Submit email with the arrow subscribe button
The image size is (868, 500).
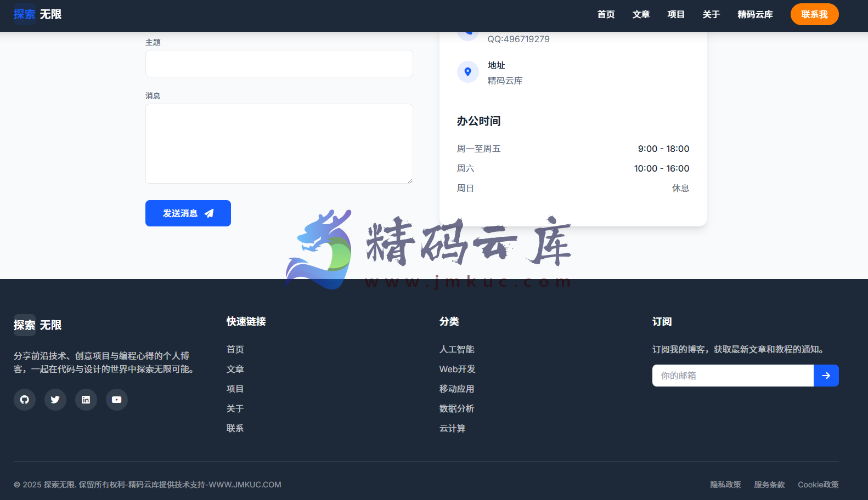click(x=826, y=376)
